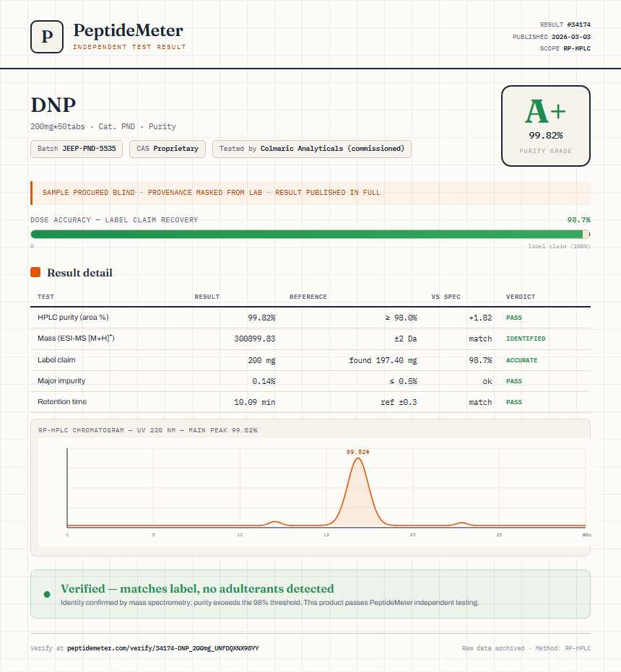Click the TEST column header
621x672 pixels.
tap(46, 297)
